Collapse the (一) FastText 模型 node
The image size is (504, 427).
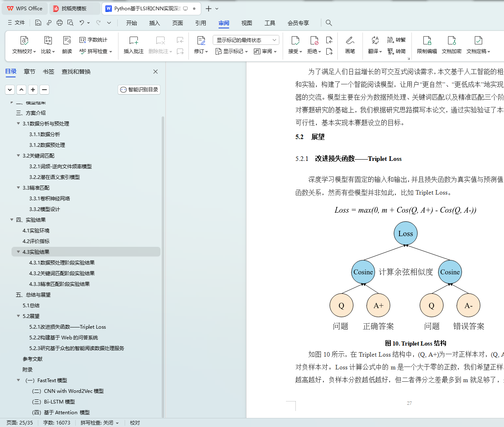pyautogui.click(x=18, y=380)
